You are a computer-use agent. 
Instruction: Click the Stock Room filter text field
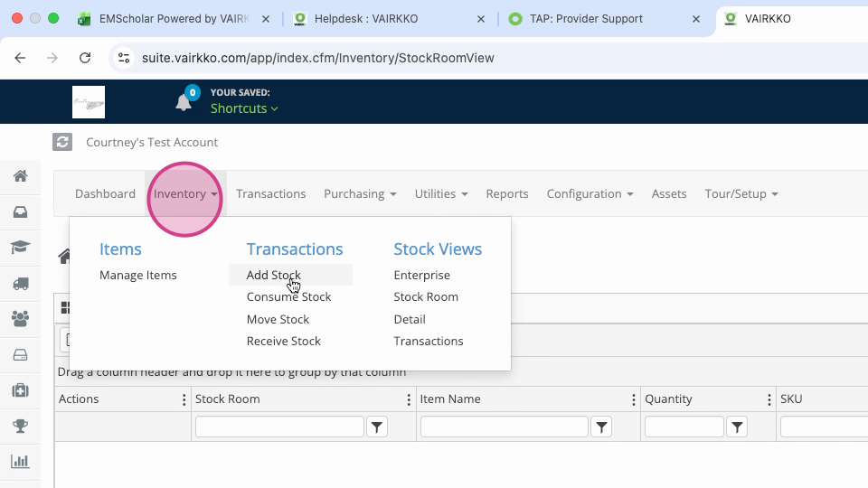tap(279, 427)
